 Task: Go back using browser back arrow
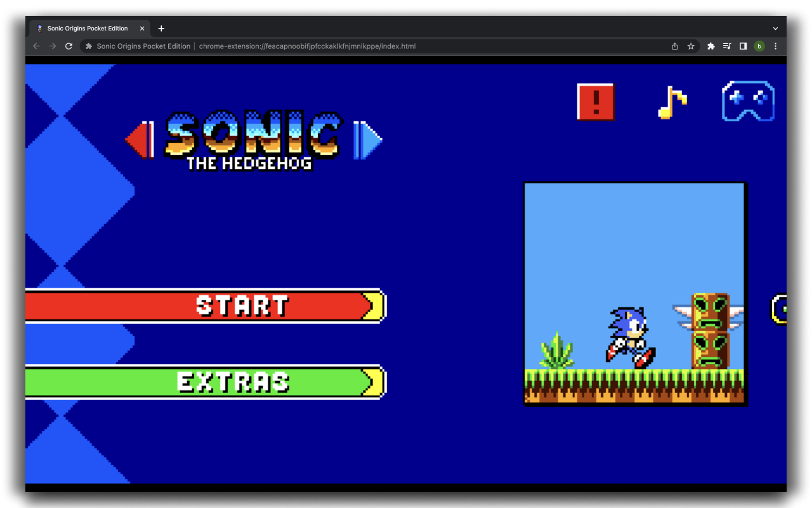coord(36,46)
